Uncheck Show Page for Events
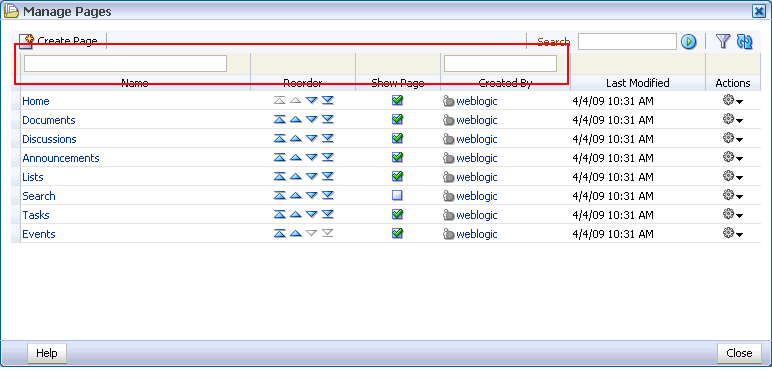This screenshot has height=381, width=772. [x=397, y=234]
